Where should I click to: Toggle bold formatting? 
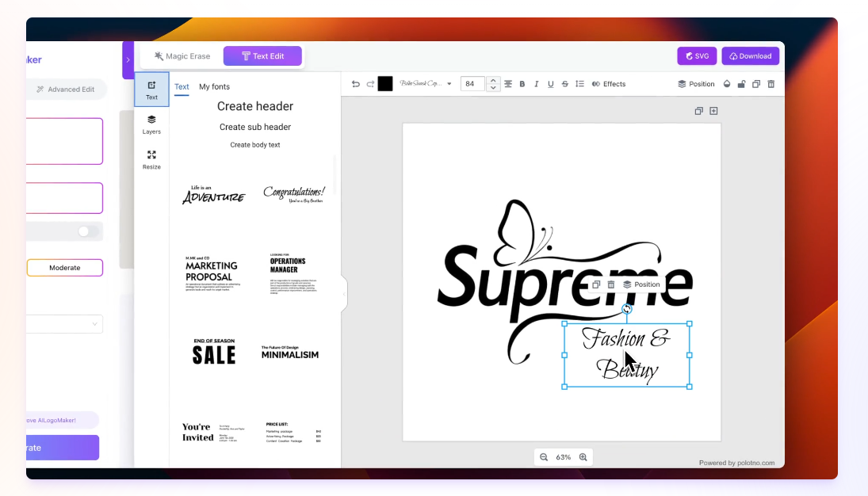pyautogui.click(x=522, y=84)
